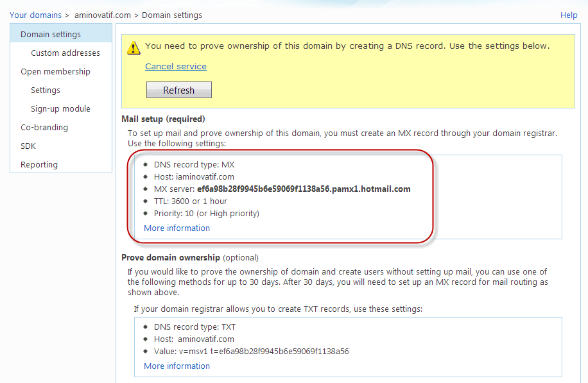The height and width of the screenshot is (383, 588).
Task: Click the Prove domain ownership heading
Action: click(171, 257)
